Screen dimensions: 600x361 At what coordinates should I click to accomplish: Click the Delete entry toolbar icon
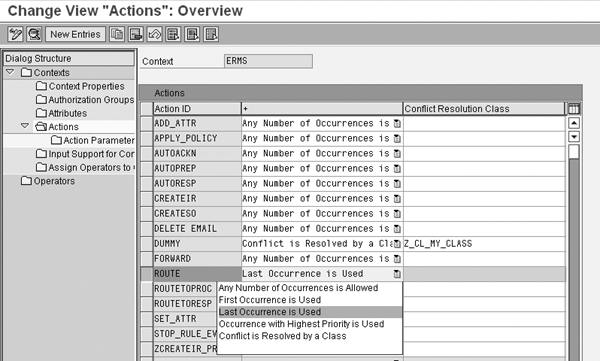(x=136, y=34)
